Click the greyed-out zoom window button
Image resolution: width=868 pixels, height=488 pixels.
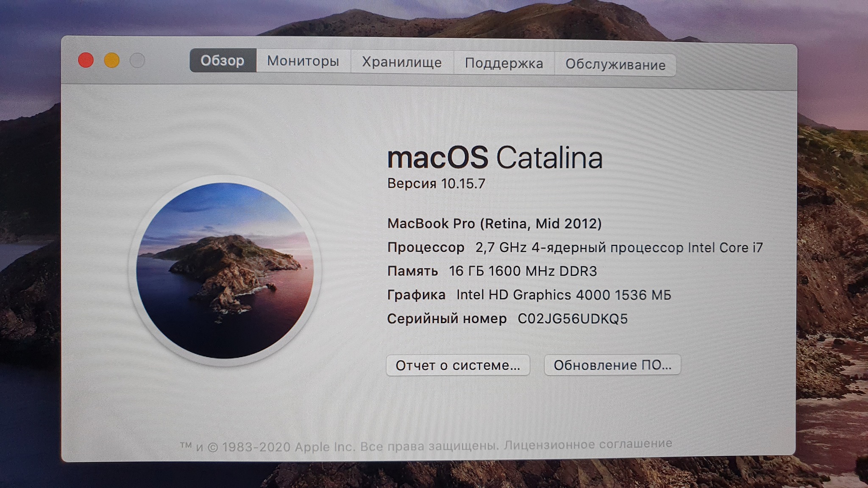(x=137, y=61)
